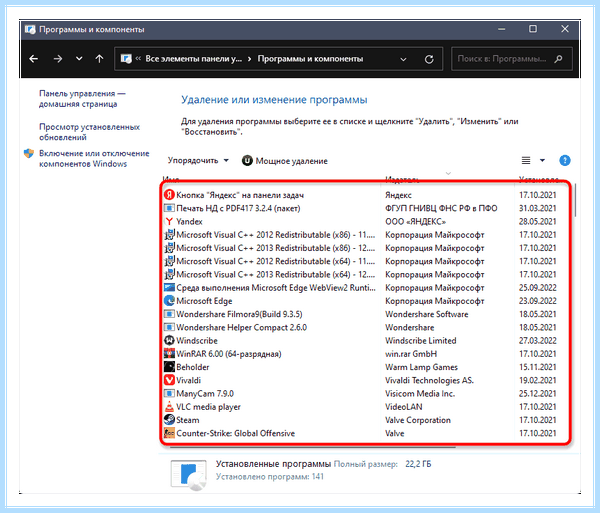
Task: Click install date 15.11.2021 cell
Action: pos(538,367)
